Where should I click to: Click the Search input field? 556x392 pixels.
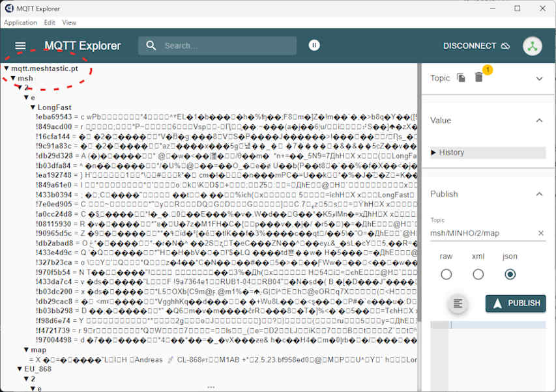pyautogui.click(x=217, y=46)
